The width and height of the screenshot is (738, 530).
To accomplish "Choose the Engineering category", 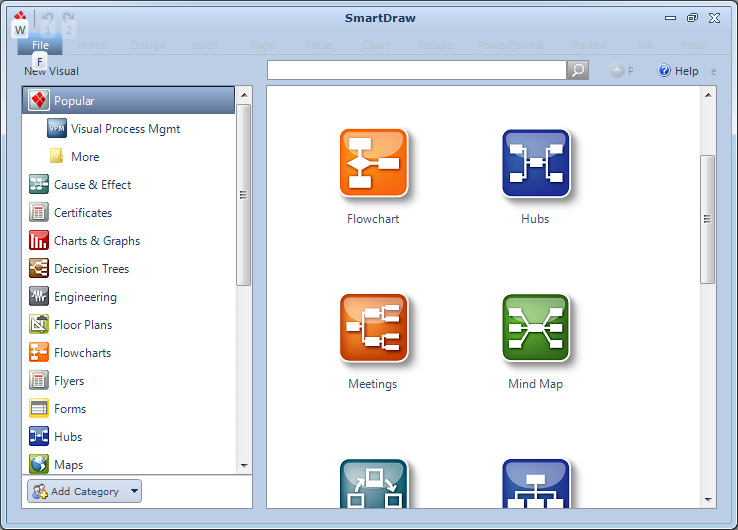I will tap(85, 297).
